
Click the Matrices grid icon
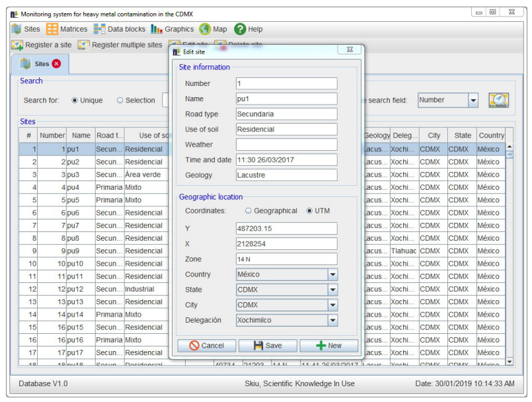pyautogui.click(x=52, y=29)
